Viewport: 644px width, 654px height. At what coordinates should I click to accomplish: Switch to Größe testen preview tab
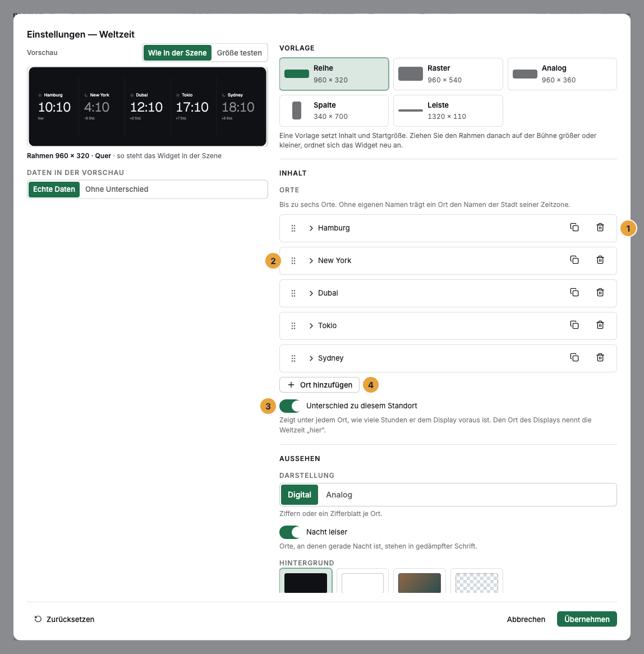tap(240, 53)
